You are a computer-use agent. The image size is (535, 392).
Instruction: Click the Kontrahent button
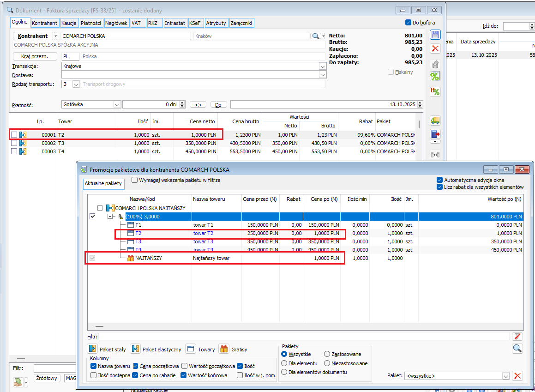tap(33, 36)
